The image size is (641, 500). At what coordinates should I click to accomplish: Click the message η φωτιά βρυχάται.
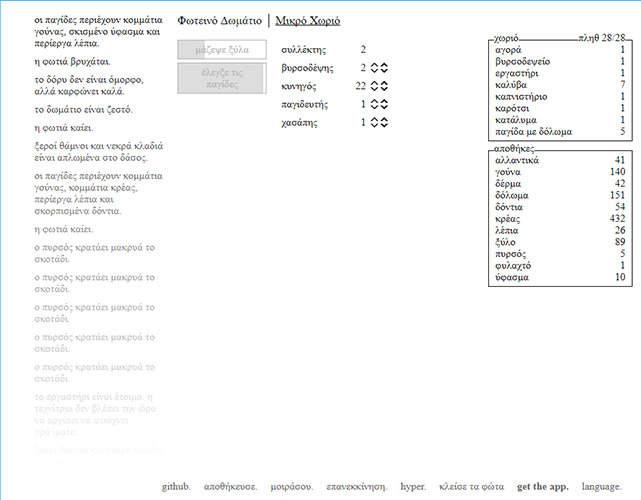(72, 62)
